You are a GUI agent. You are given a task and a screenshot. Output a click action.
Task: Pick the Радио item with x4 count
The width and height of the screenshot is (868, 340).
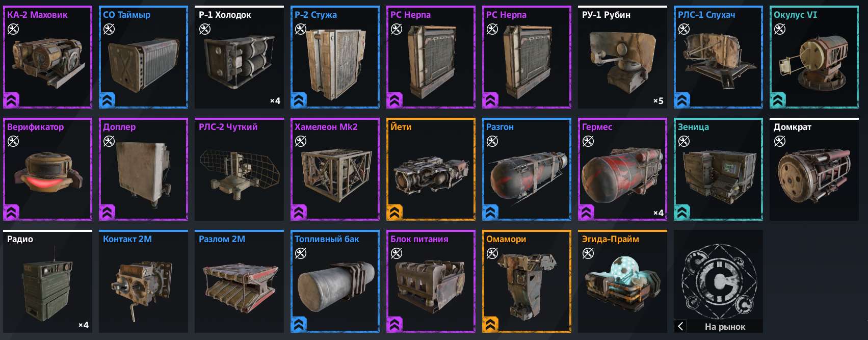pos(47,281)
